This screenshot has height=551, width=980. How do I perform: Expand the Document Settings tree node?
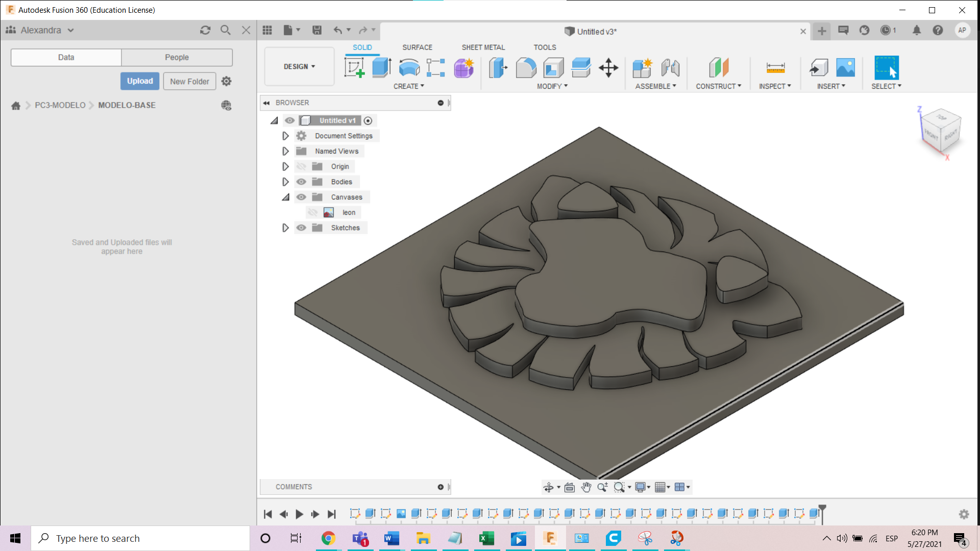pyautogui.click(x=285, y=136)
